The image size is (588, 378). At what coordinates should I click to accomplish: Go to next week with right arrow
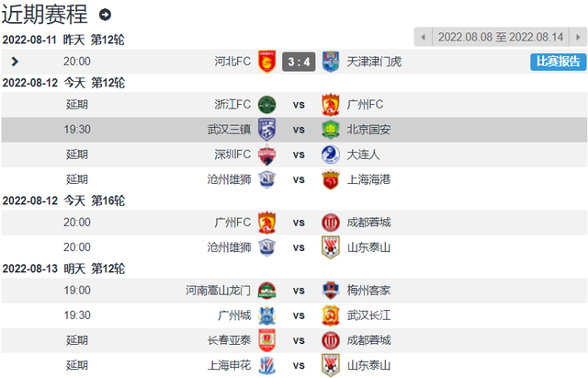point(578,37)
